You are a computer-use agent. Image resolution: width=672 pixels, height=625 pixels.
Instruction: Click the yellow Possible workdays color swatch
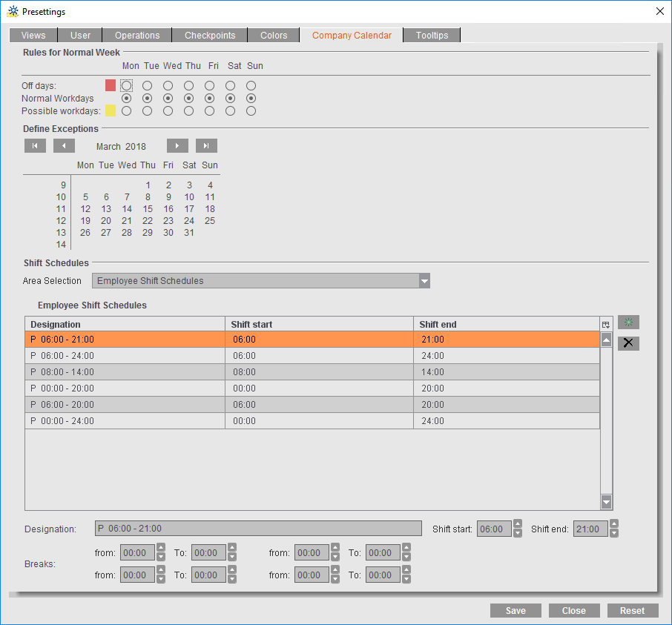point(111,110)
